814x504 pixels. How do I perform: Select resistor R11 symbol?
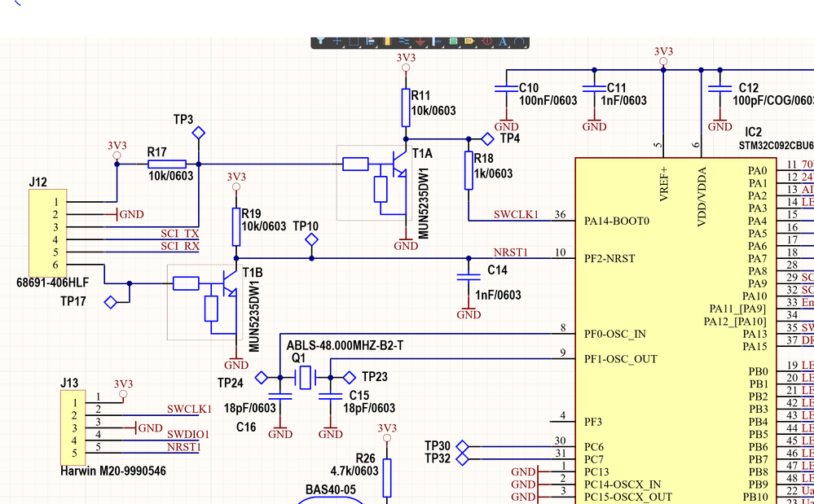click(406, 107)
